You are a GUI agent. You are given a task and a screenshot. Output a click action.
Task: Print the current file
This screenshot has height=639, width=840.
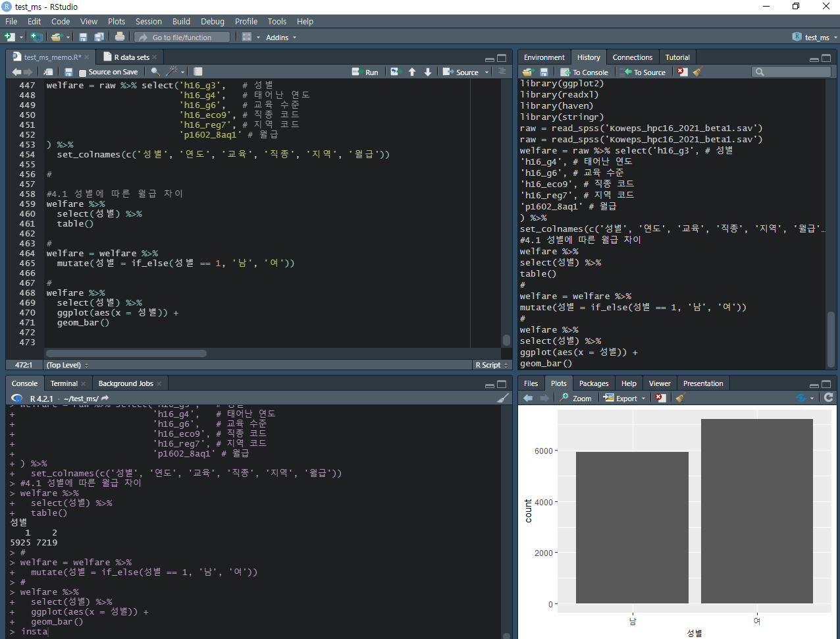tap(120, 37)
